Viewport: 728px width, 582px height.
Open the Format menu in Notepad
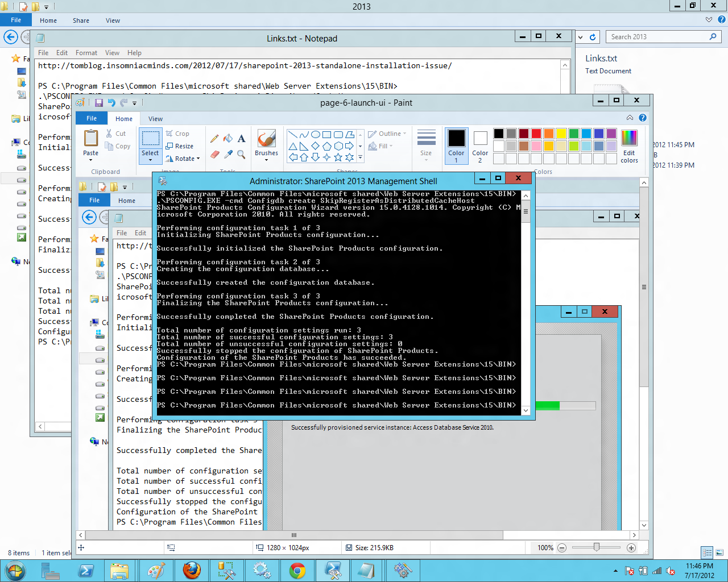tap(86, 52)
